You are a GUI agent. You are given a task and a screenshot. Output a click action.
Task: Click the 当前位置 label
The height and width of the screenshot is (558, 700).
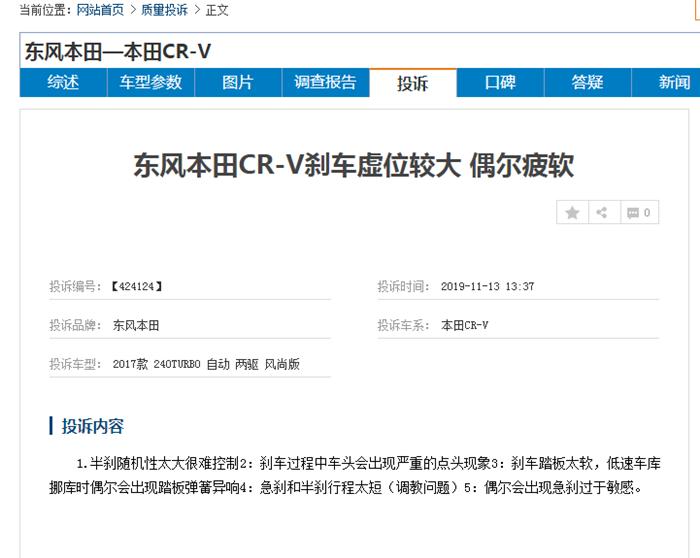pos(46,10)
